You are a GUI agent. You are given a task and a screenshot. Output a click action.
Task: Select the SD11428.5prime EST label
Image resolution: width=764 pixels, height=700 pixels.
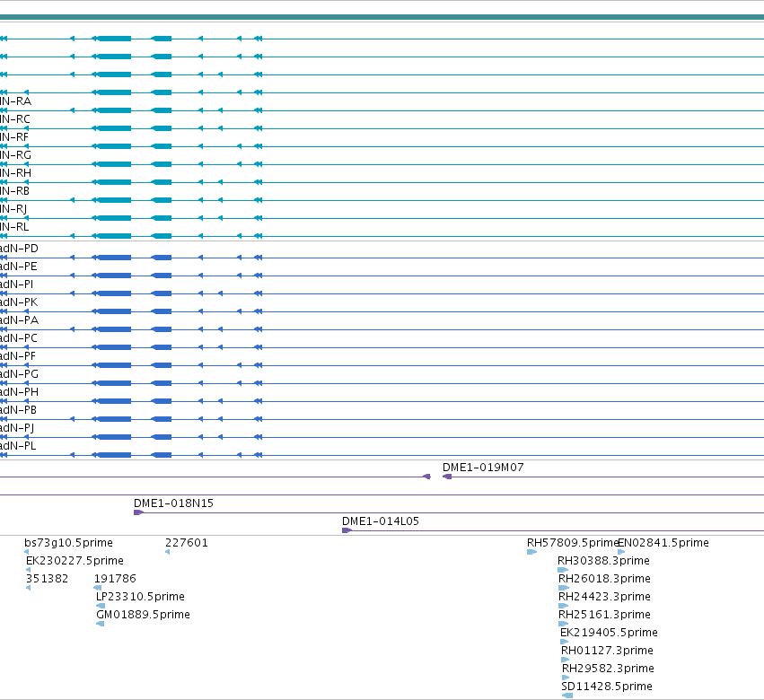point(607,687)
